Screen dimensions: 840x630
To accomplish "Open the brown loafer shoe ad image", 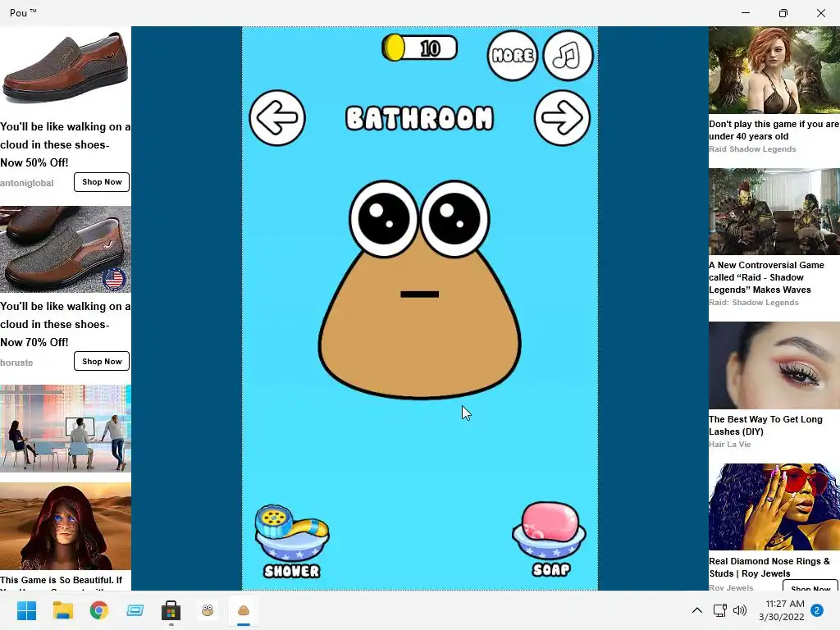I will point(66,70).
